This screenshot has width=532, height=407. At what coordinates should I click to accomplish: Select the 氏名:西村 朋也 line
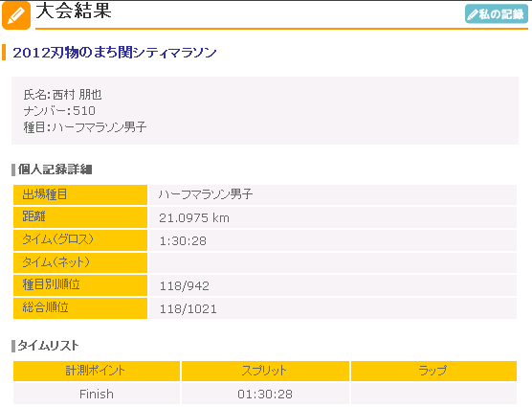click(x=62, y=95)
